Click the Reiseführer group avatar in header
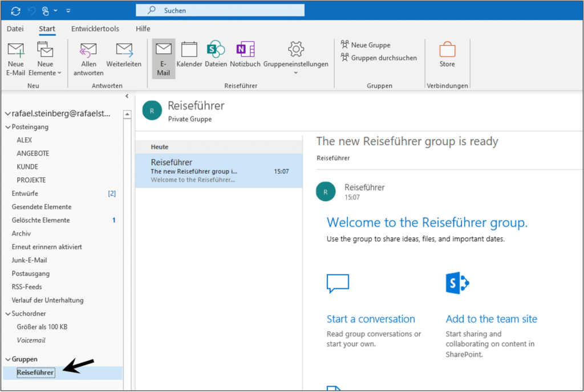This screenshot has height=392, width=584. tap(152, 111)
